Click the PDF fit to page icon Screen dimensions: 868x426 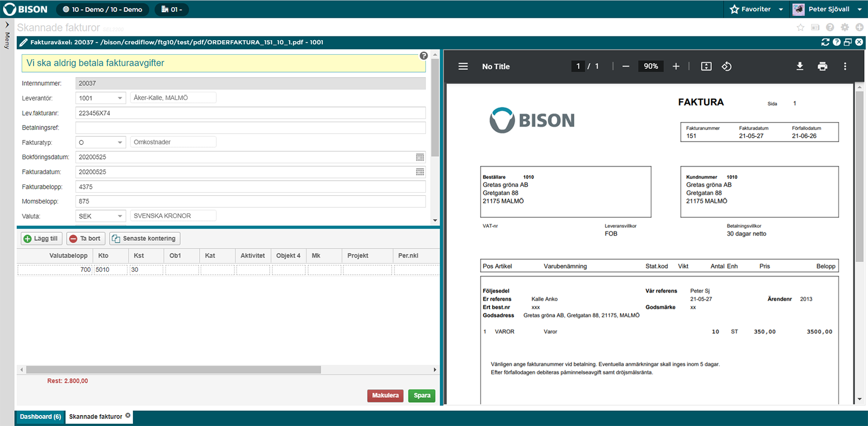point(706,66)
